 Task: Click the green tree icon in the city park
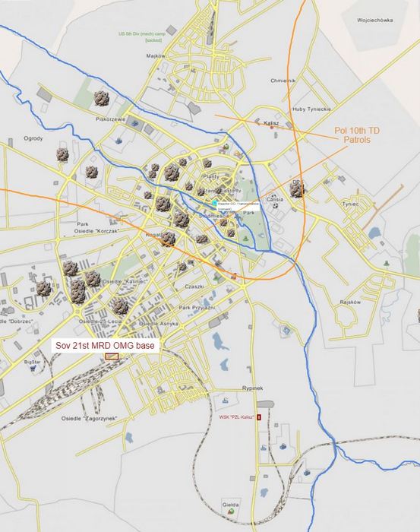tap(246, 239)
